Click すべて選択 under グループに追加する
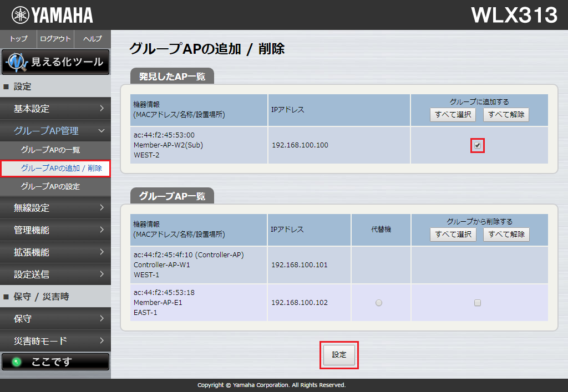 coord(453,115)
